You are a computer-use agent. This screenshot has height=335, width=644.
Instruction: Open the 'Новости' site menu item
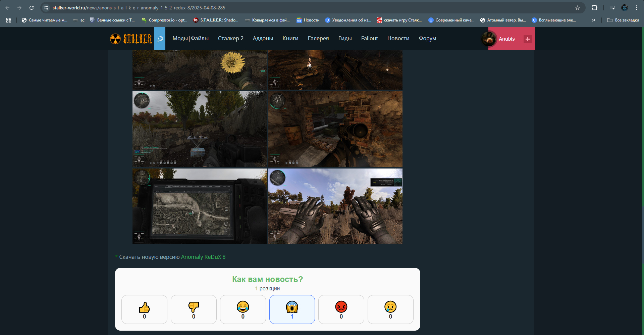pyautogui.click(x=398, y=39)
